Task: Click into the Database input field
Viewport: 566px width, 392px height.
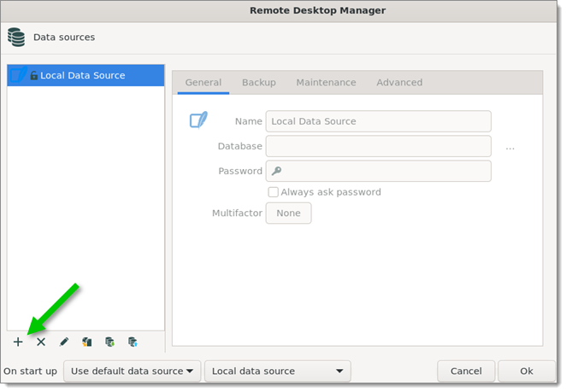Action: click(x=378, y=146)
